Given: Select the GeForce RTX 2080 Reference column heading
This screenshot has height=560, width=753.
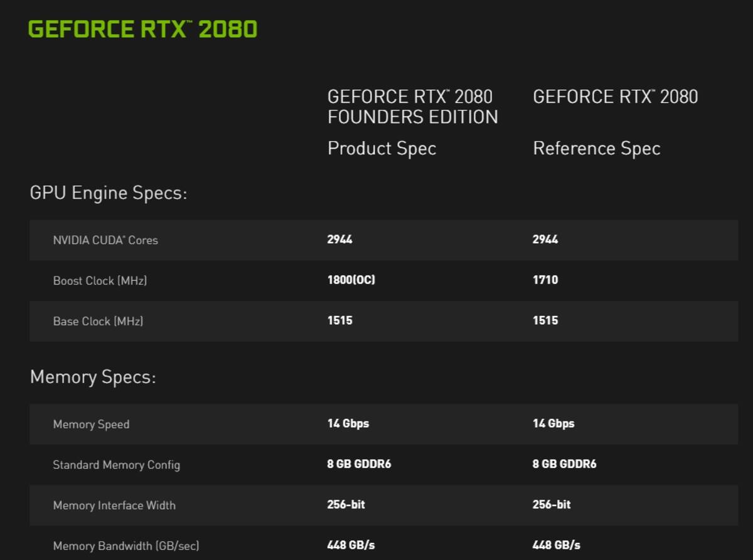Looking at the screenshot, I should point(616,97).
